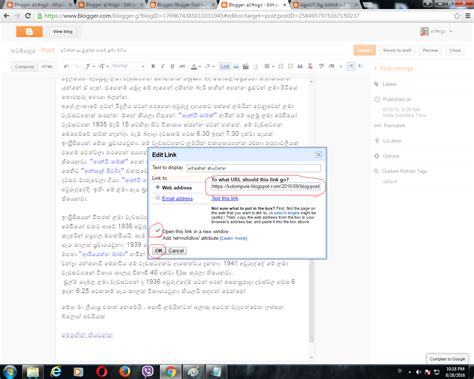The image size is (474, 379).
Task: Click the transliteration toolbar icon
Action: tap(332, 67)
